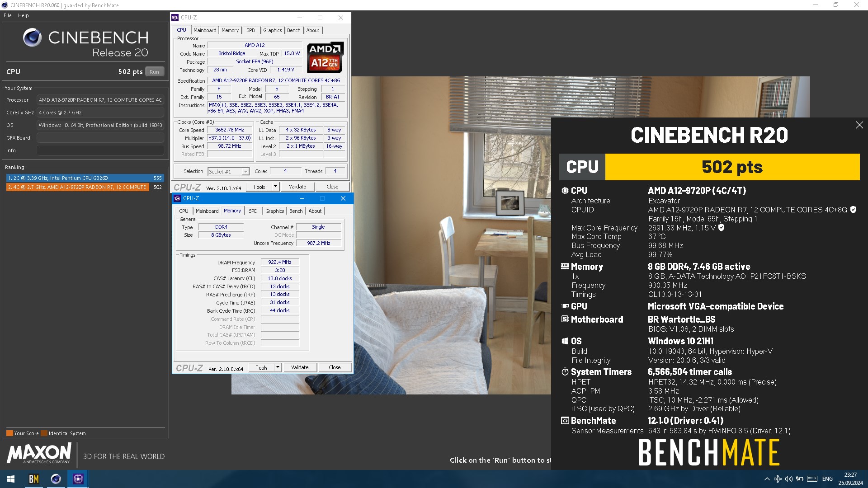Click the Cinebench Processor info field
868x488 pixels.
[100, 100]
